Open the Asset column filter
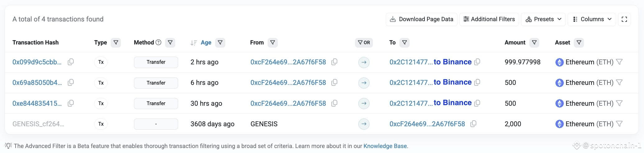The height and width of the screenshot is (153, 644). (579, 43)
